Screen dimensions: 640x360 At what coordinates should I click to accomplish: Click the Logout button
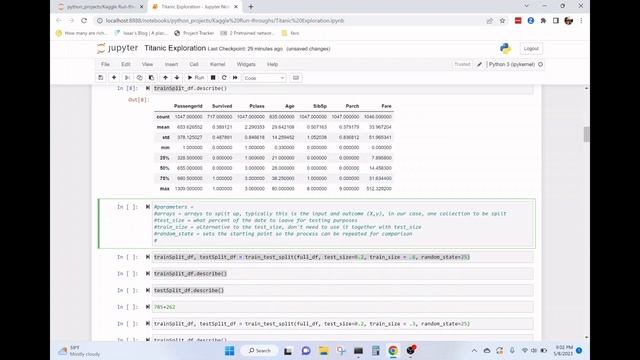pyautogui.click(x=531, y=49)
